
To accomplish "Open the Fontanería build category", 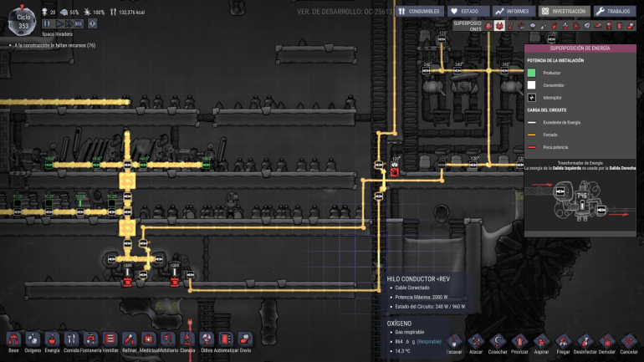I will coord(90,342).
